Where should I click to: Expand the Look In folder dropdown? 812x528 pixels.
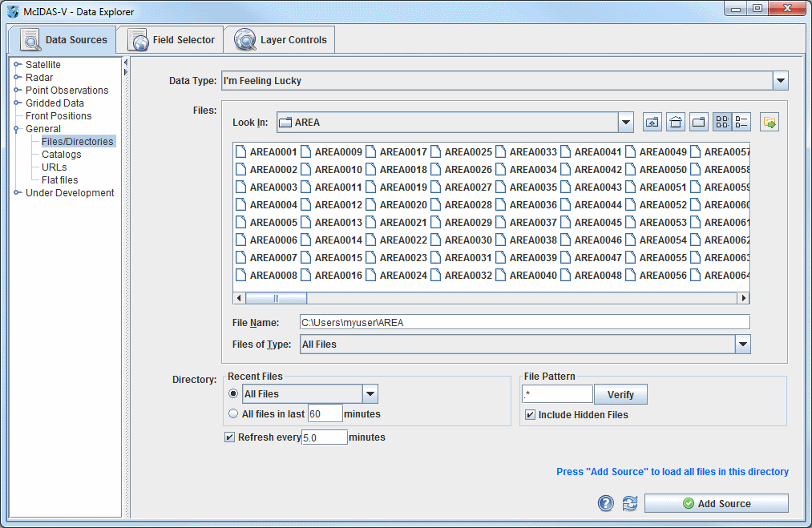click(x=625, y=123)
